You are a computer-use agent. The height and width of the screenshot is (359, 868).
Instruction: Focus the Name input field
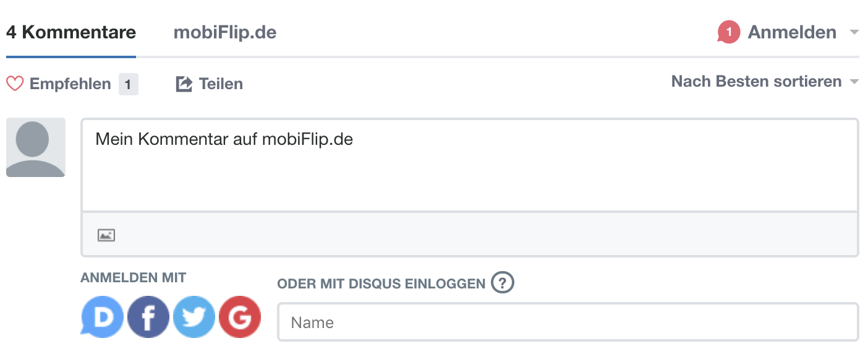click(x=568, y=322)
